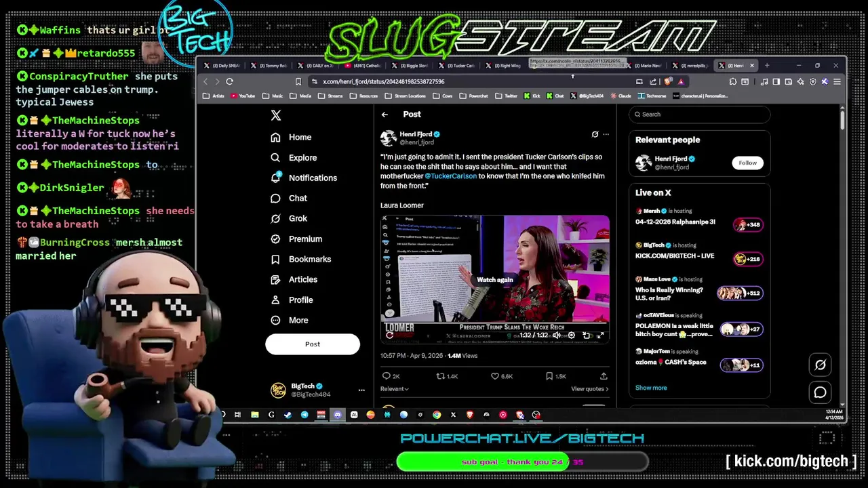The height and width of the screenshot is (488, 868).
Task: Open the Claude bookmark
Action: [620, 96]
